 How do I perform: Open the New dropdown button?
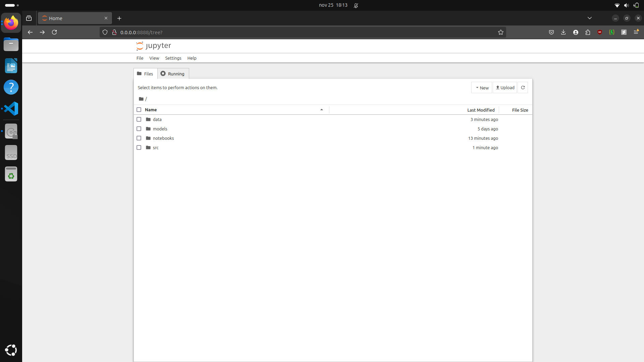482,88
